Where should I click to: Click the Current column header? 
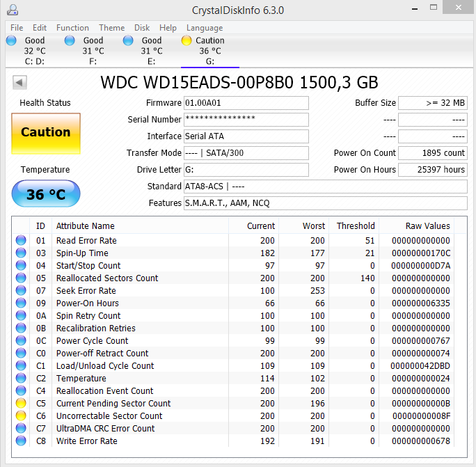click(x=253, y=226)
